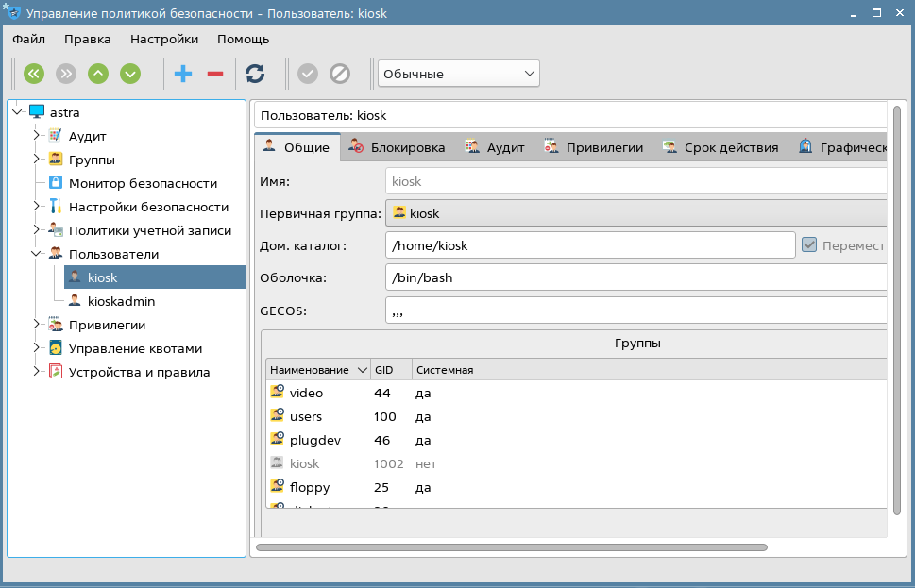Sort by Наименование column header

coord(318,370)
